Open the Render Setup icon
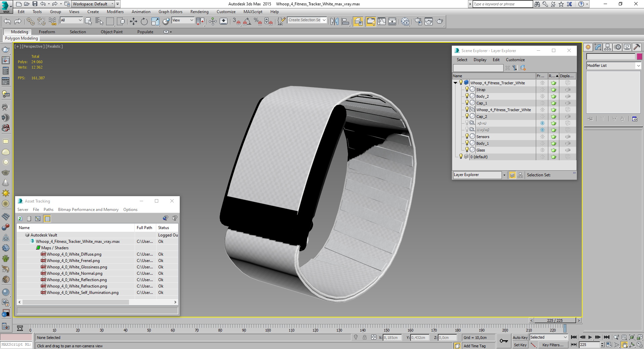Screen dimensions: 644x349 click(418, 21)
